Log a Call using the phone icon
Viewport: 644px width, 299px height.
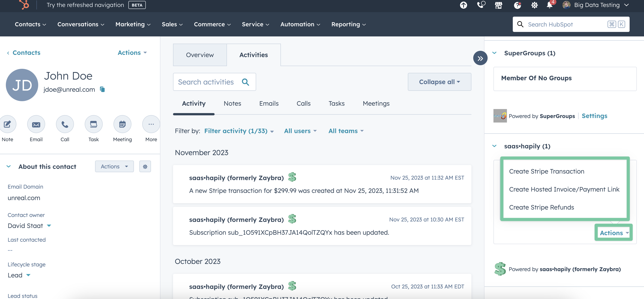point(65,124)
